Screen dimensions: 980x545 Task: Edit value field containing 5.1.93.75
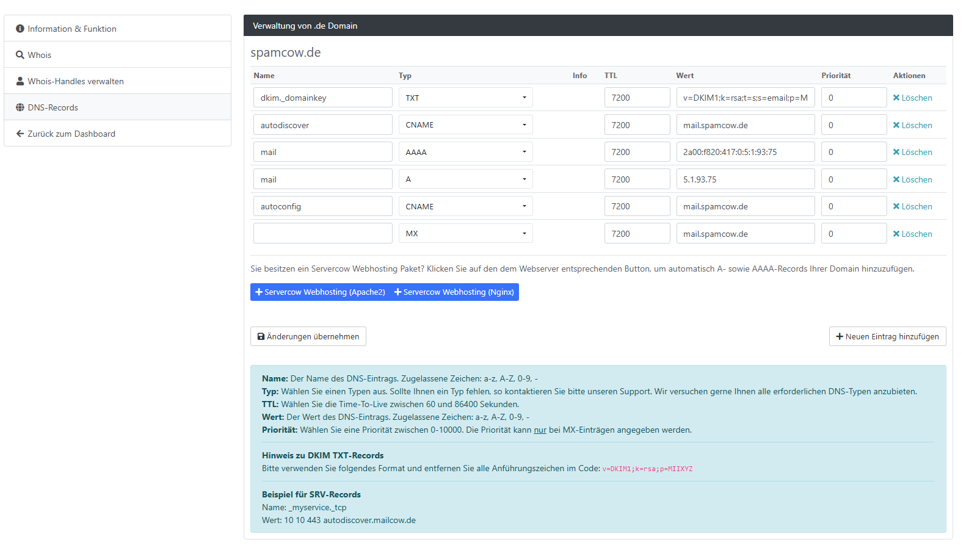pos(746,179)
